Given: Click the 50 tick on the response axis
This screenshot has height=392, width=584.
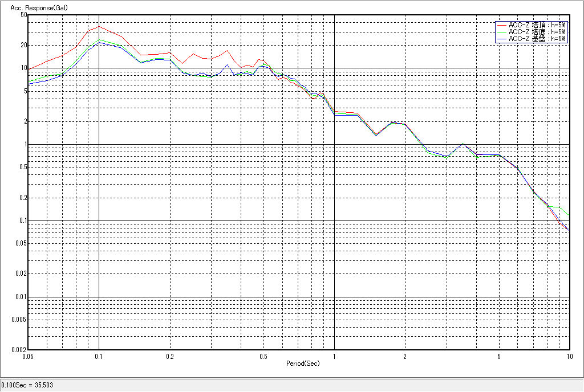Looking at the screenshot, I should pyautogui.click(x=23, y=15).
